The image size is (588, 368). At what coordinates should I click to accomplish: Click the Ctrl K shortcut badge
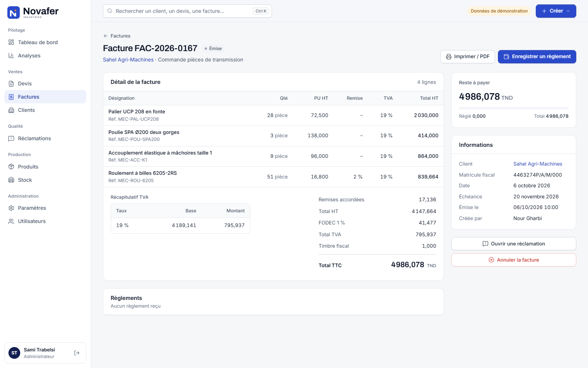261,11
